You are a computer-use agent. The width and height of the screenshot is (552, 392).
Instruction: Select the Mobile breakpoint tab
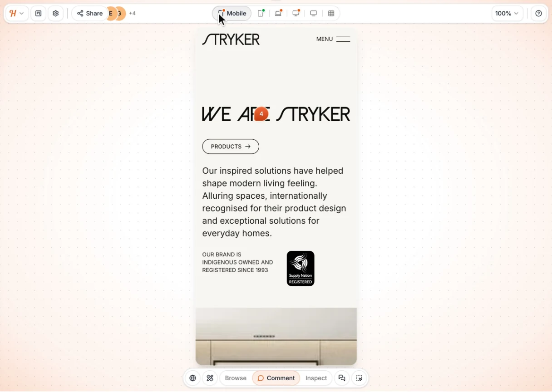pos(232,14)
